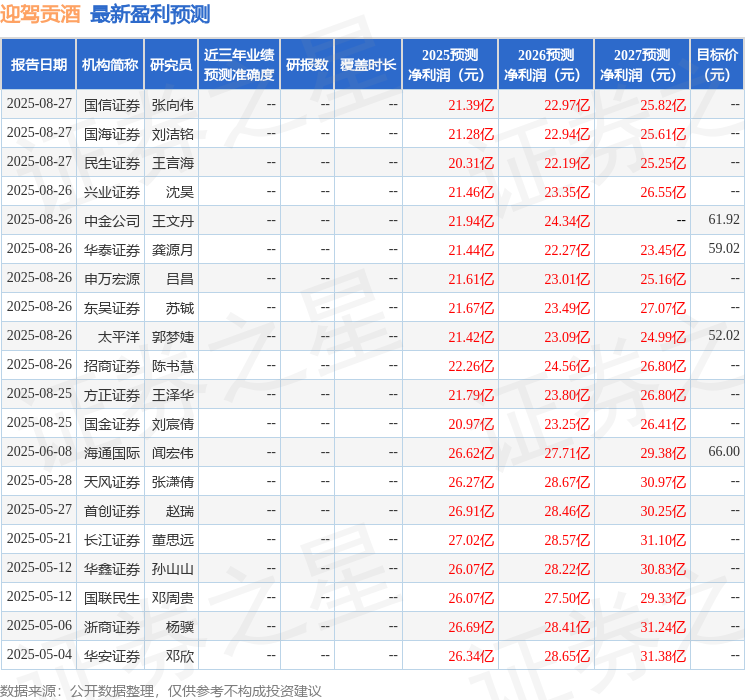The width and height of the screenshot is (745, 700).
Task: Click the 近三年业绩预测准确度 header
Action: (239, 65)
